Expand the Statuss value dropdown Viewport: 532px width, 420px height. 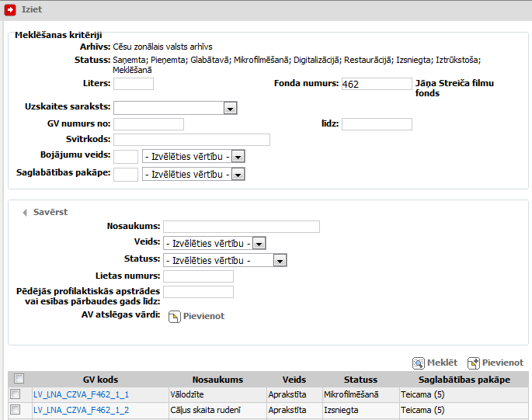pyautogui.click(x=280, y=260)
